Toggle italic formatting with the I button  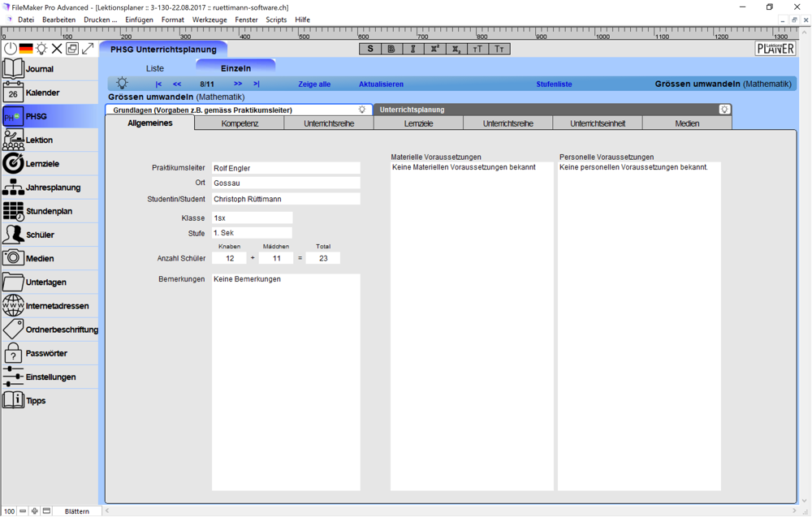[412, 49]
